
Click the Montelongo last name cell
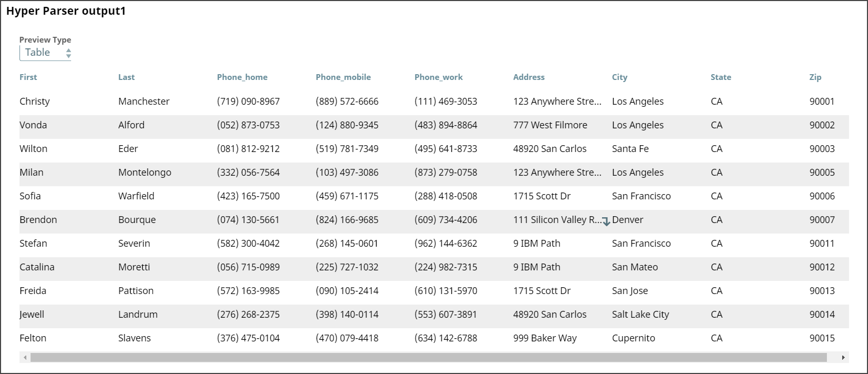point(145,173)
